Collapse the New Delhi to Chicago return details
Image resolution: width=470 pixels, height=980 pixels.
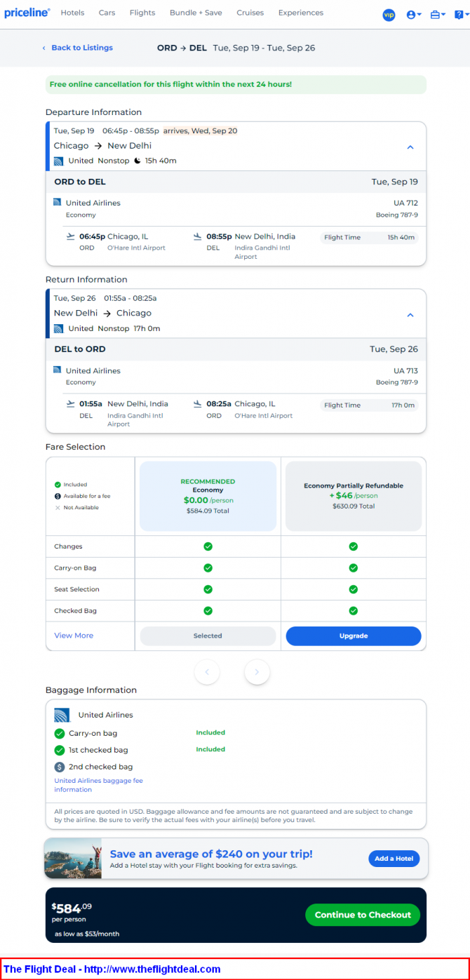coord(410,315)
